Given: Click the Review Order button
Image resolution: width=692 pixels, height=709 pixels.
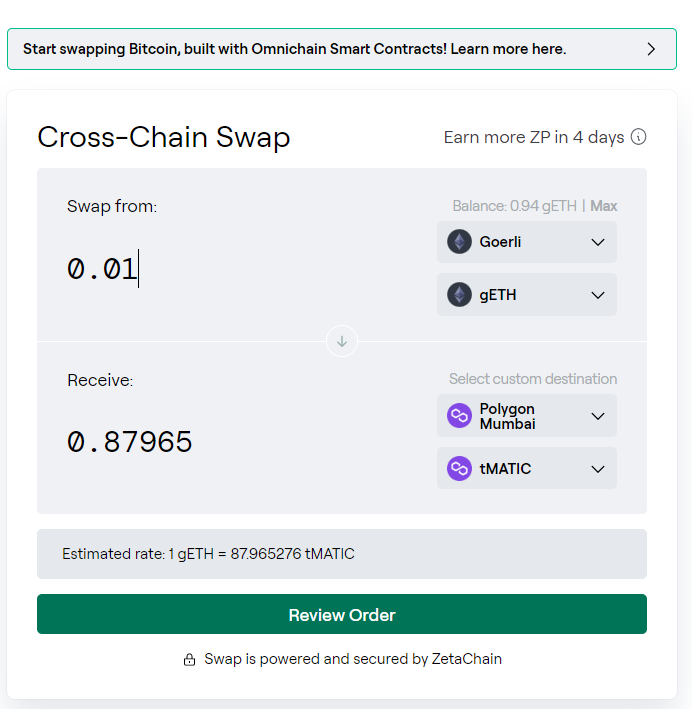Looking at the screenshot, I should click(x=342, y=614).
